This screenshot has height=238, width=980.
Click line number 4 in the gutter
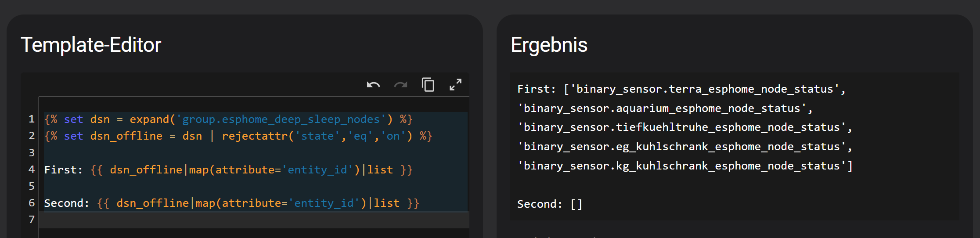(x=32, y=169)
